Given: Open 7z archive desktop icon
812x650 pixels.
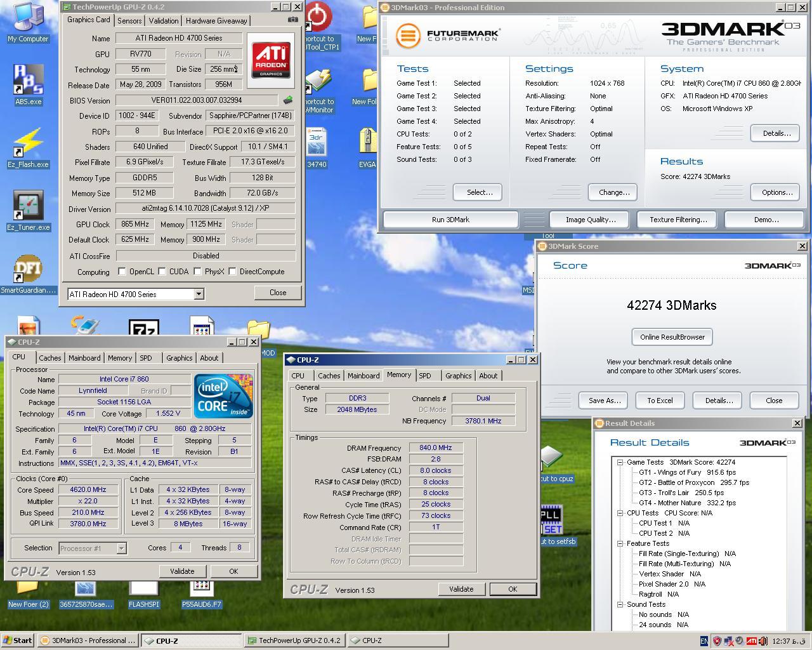Looking at the screenshot, I should 143,328.
